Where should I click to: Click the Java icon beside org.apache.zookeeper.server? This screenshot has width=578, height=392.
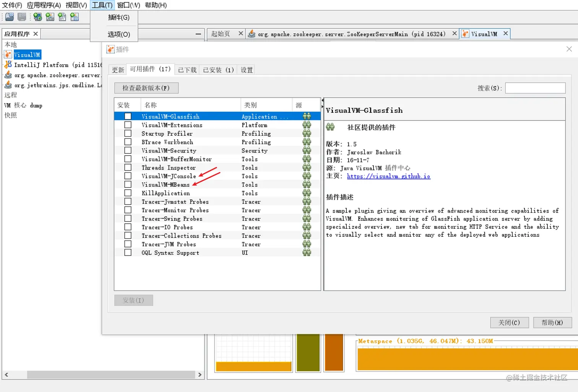tap(8, 75)
